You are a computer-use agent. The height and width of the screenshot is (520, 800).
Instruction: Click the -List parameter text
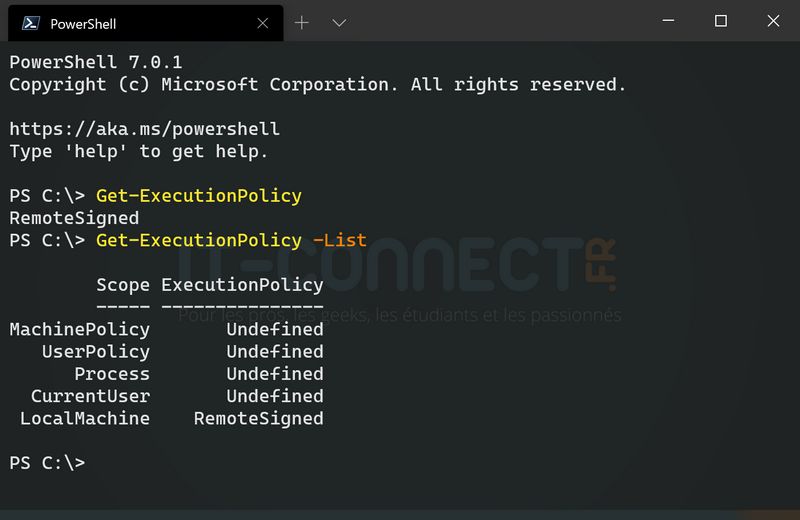pos(339,240)
